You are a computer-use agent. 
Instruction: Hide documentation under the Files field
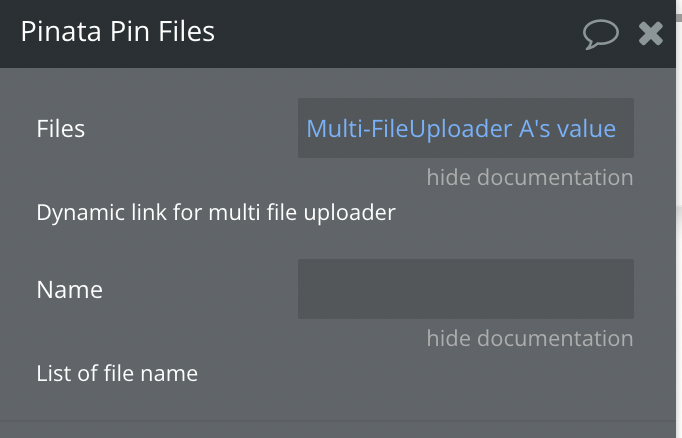click(530, 177)
